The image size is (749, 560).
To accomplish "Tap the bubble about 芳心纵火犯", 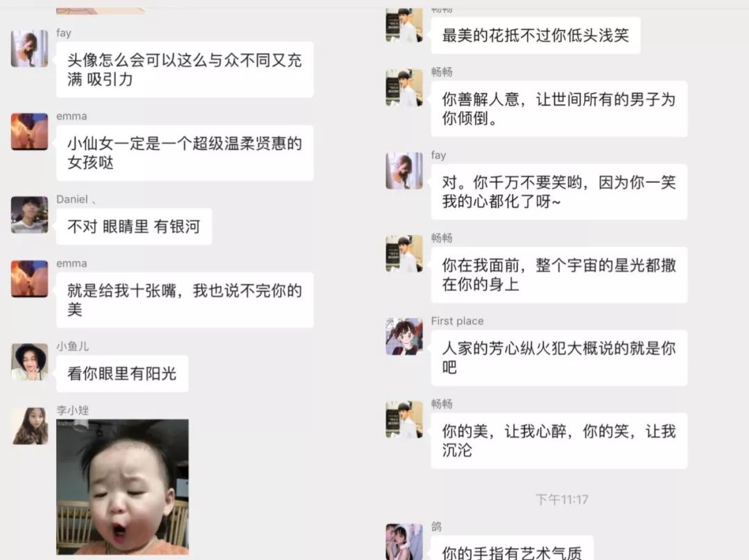I will click(559, 358).
